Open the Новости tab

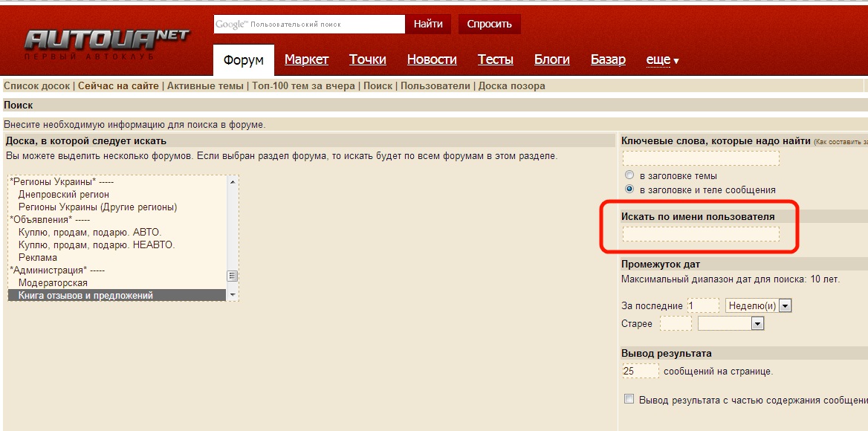tap(432, 59)
